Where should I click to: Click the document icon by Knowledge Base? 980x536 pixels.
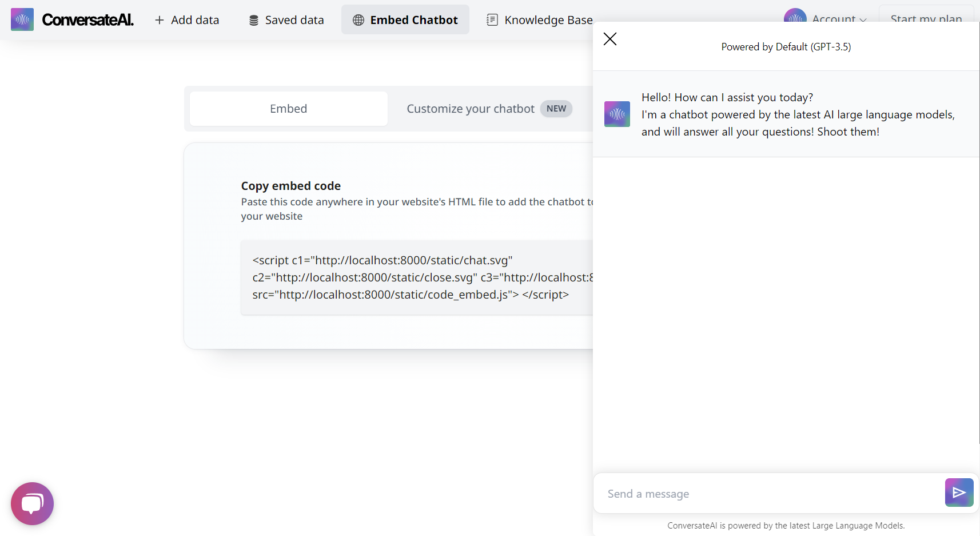(x=492, y=20)
